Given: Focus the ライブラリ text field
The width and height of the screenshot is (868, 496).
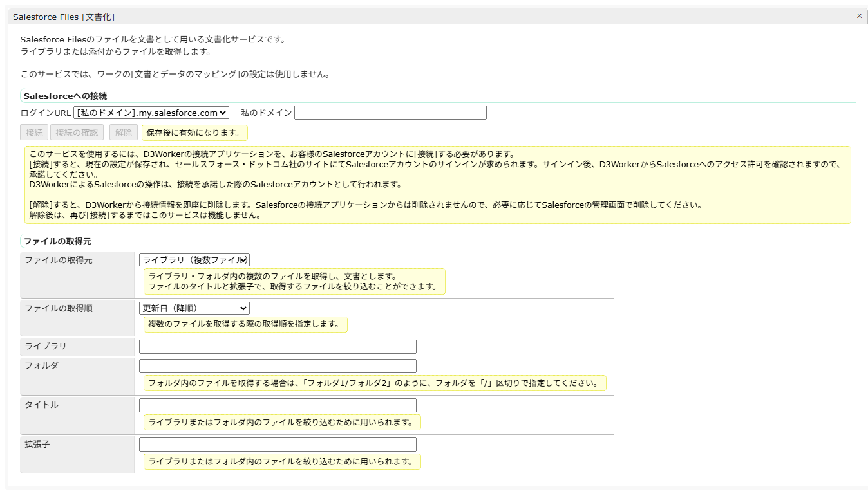Looking at the screenshot, I should (x=278, y=347).
